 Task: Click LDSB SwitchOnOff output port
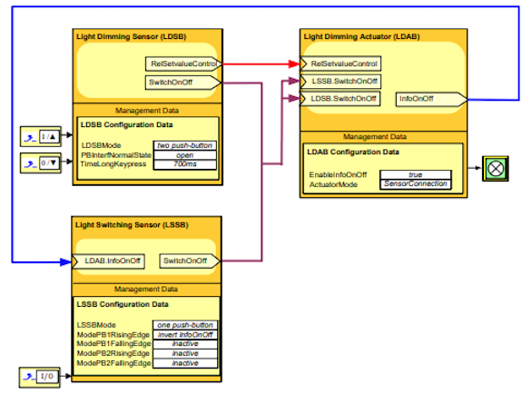(182, 83)
